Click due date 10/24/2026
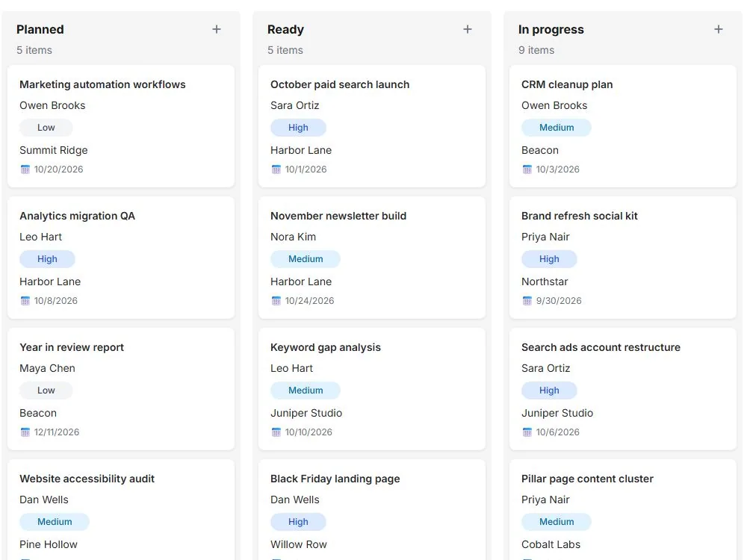This screenshot has height=560, width=747. click(310, 300)
